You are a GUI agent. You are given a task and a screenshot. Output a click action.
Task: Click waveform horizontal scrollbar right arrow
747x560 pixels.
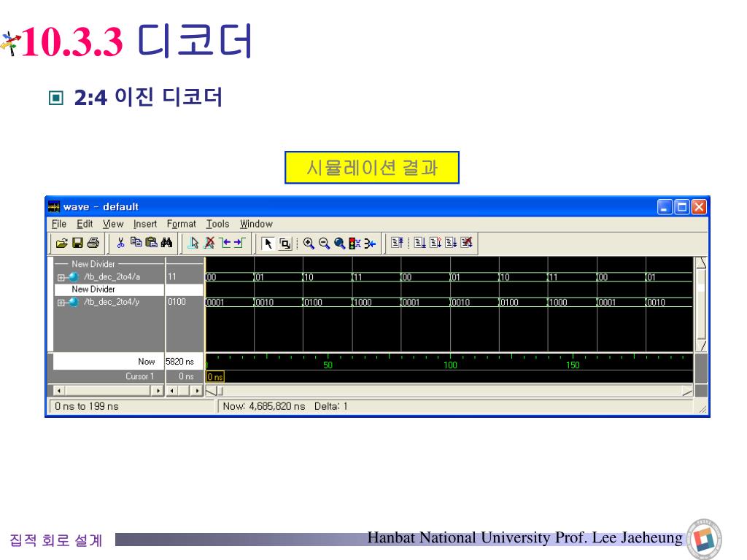pyautogui.click(x=687, y=391)
